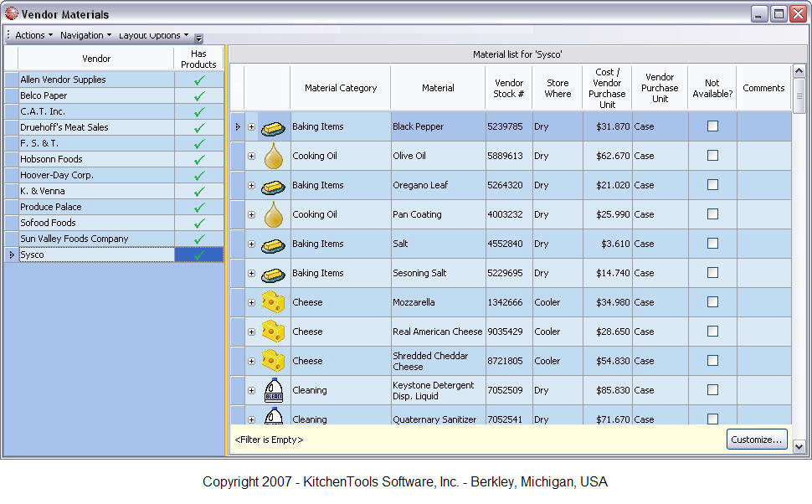
Task: Click the green checkmark for Sun Valley Foods Company
Action: [x=199, y=239]
